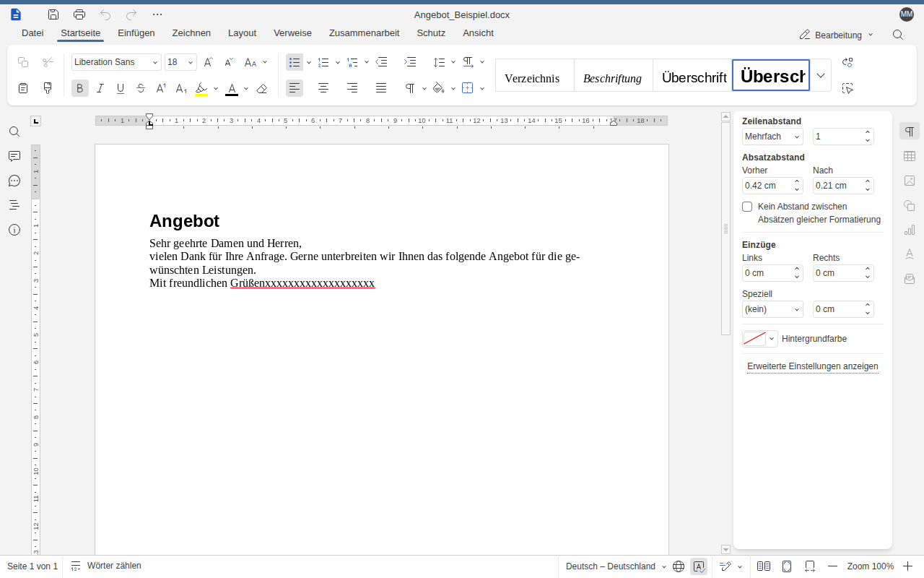Viewport: 924px width, 578px height.
Task: Open the chat panel in left sidebar
Action: [14, 181]
